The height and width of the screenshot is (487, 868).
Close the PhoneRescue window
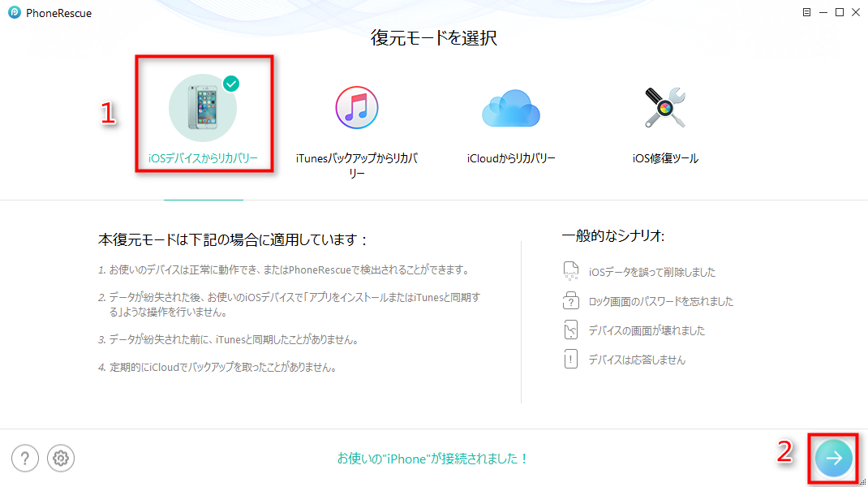pos(856,12)
